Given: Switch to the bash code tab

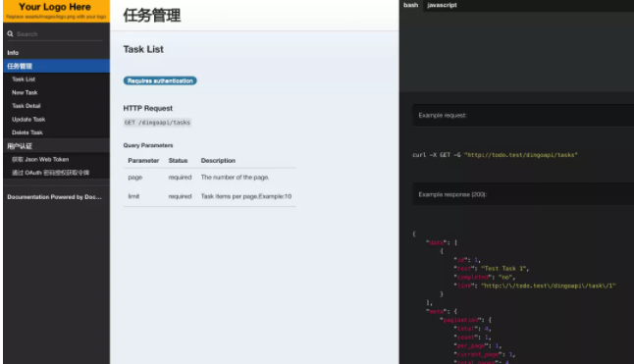Looking at the screenshot, I should (x=411, y=5).
